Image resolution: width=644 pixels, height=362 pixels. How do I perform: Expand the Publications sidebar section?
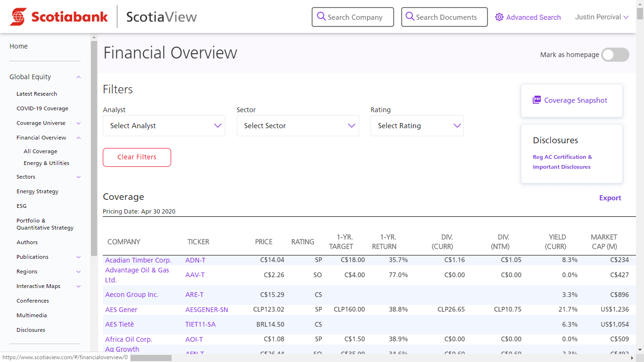point(78,257)
